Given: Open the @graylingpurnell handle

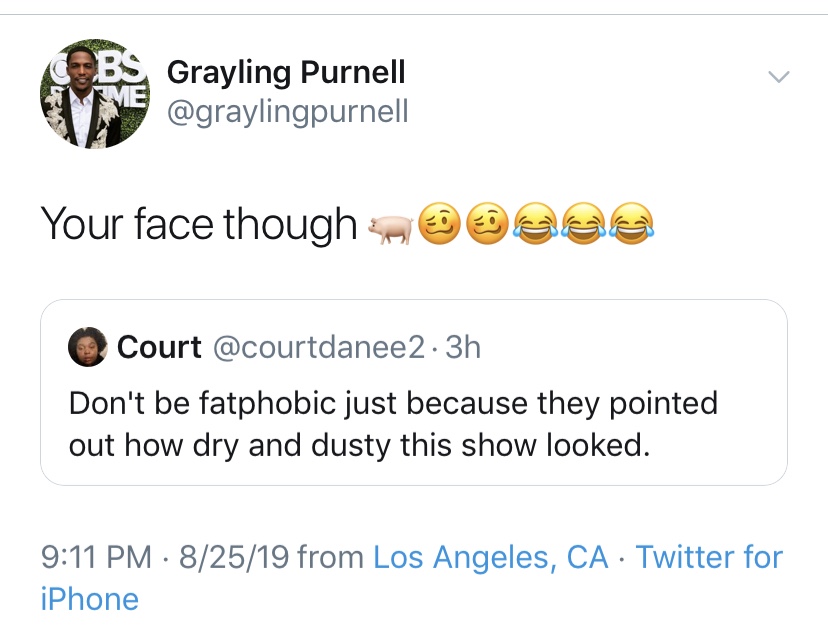Looking at the screenshot, I should click(288, 110).
